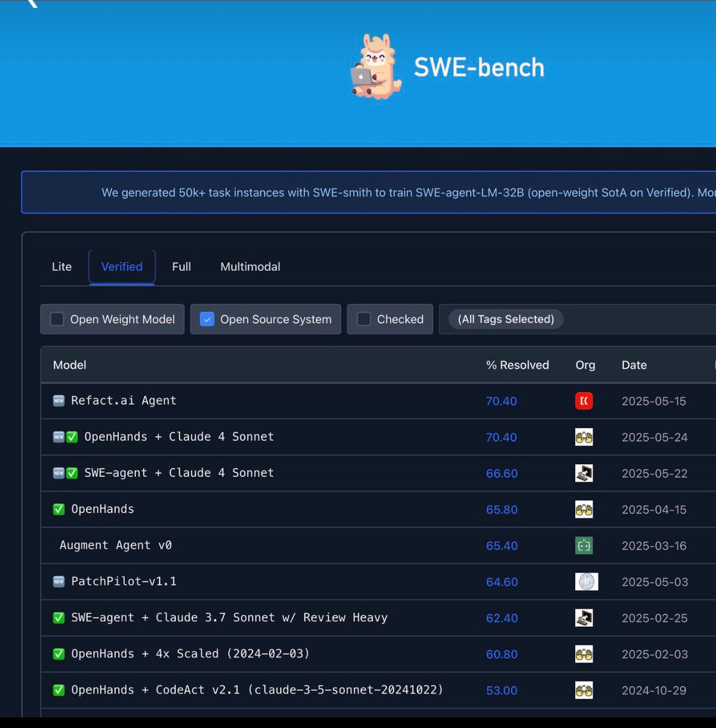Click the SWE-smith announcement banner
The width and height of the screenshot is (716, 728).
pos(369,192)
